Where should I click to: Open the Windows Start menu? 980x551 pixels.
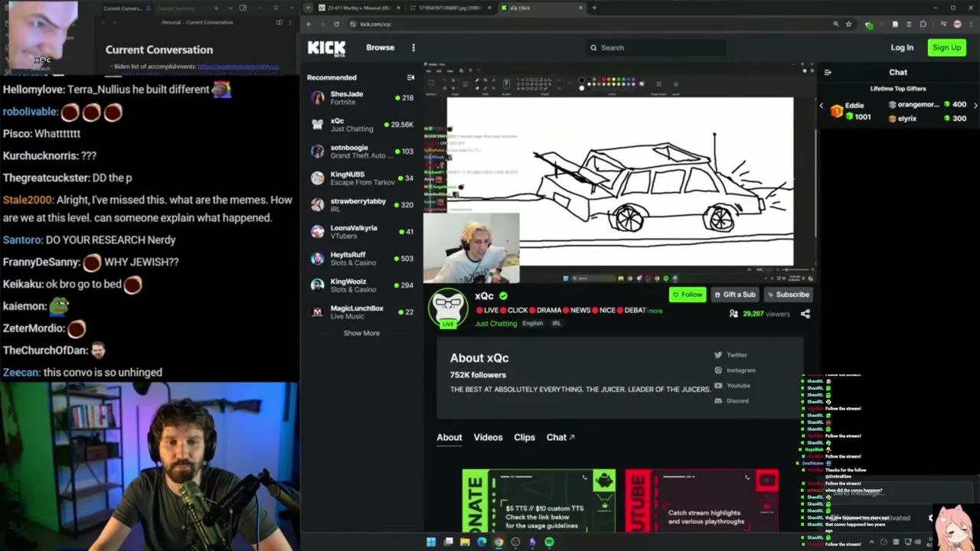(431, 542)
